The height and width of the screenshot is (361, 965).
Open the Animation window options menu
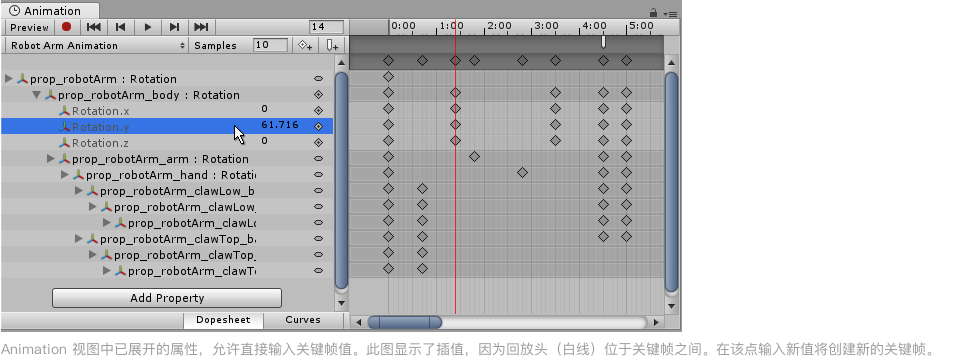[x=670, y=14]
